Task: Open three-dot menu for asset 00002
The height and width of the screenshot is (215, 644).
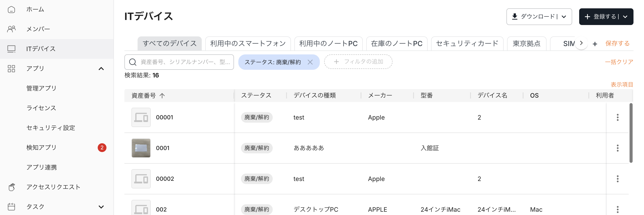Action: pyautogui.click(x=617, y=179)
